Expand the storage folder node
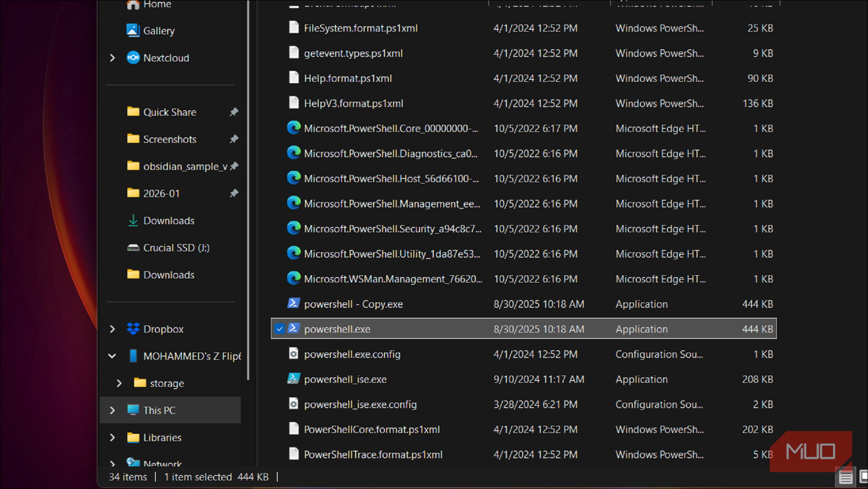 coord(119,383)
